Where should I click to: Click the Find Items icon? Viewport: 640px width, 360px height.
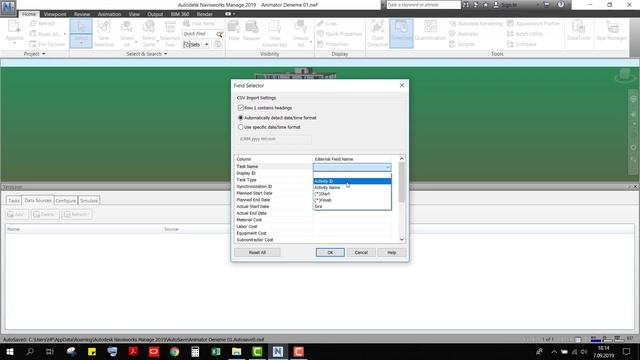[187, 24]
